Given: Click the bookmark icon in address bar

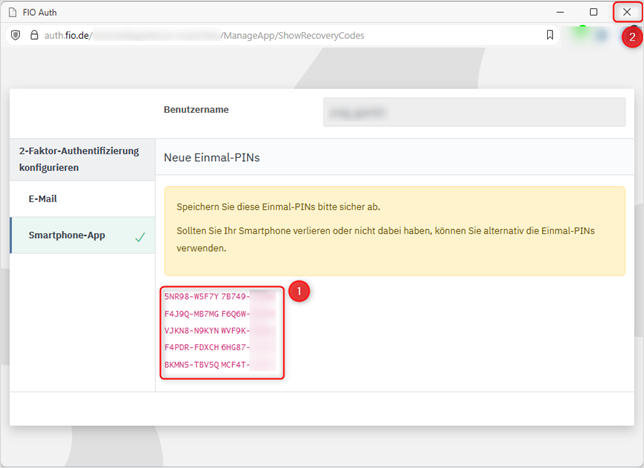Looking at the screenshot, I should coord(549,35).
